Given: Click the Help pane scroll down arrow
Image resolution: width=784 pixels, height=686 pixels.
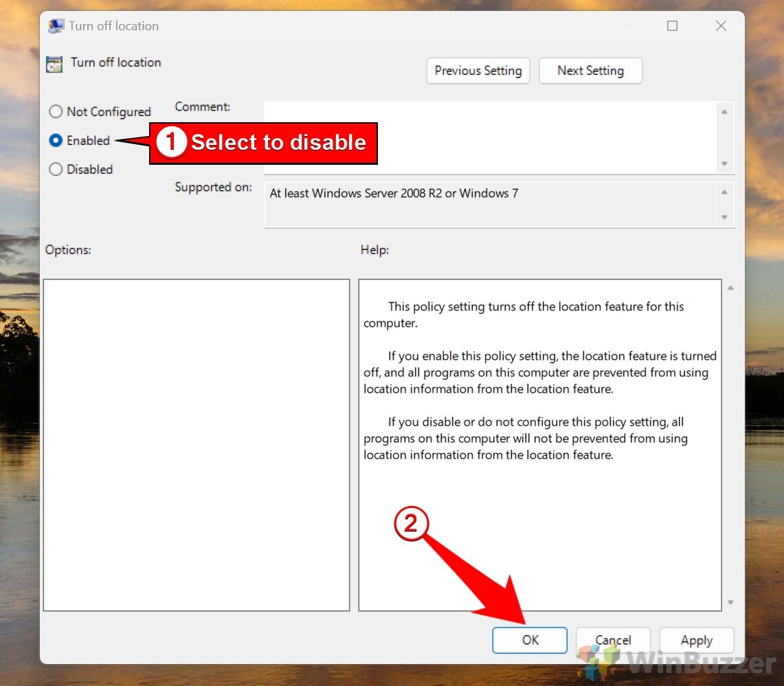Looking at the screenshot, I should tap(730, 602).
